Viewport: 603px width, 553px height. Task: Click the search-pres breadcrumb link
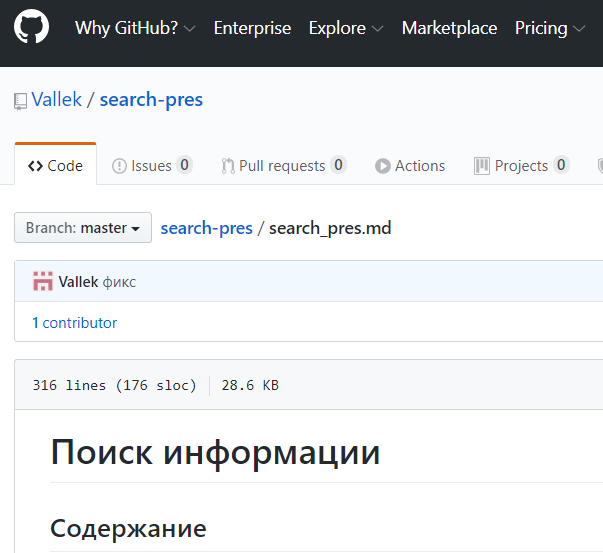click(207, 228)
